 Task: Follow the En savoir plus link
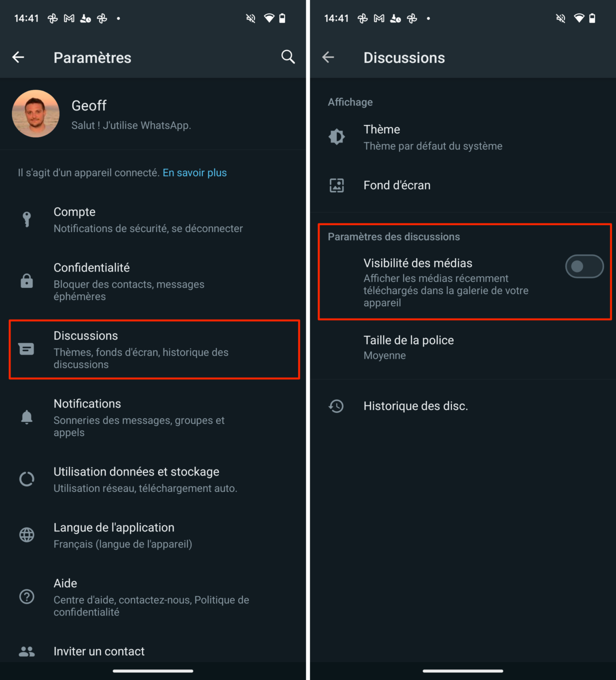194,172
